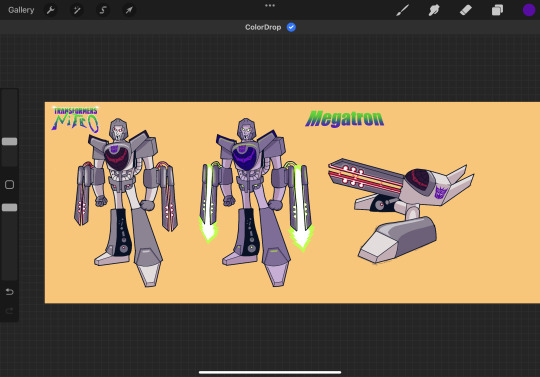Open the Layers panel
Image resolution: width=540 pixels, height=377 pixels.
tap(497, 10)
